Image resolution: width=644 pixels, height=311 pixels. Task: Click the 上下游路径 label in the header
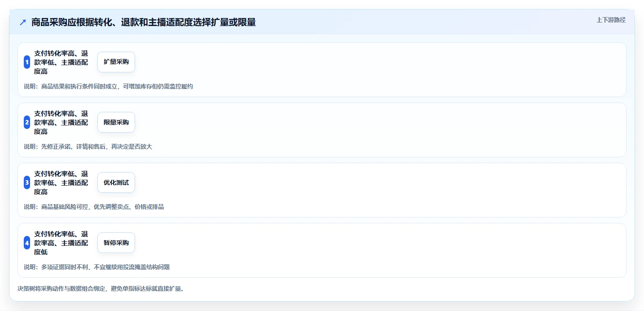611,20
